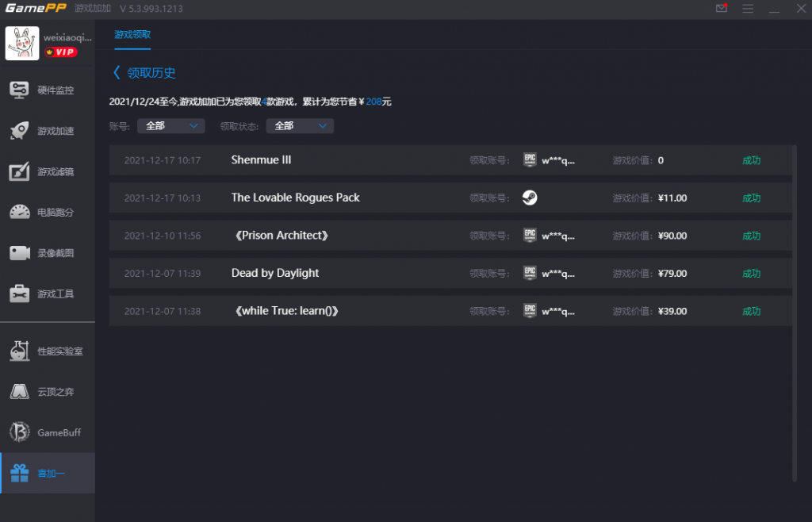Screen dimensions: 812x522
Task: Close the GamePP window
Action: coord(801,8)
